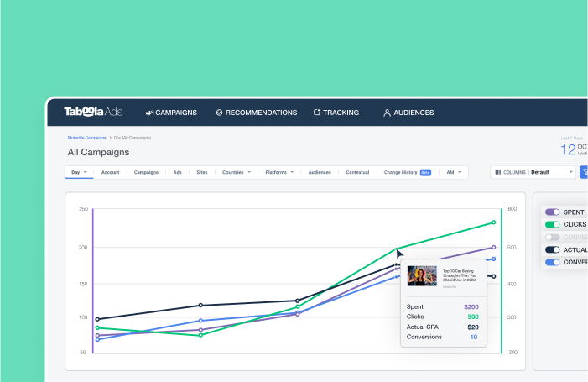Click the Taboola Ads logo

click(93, 112)
